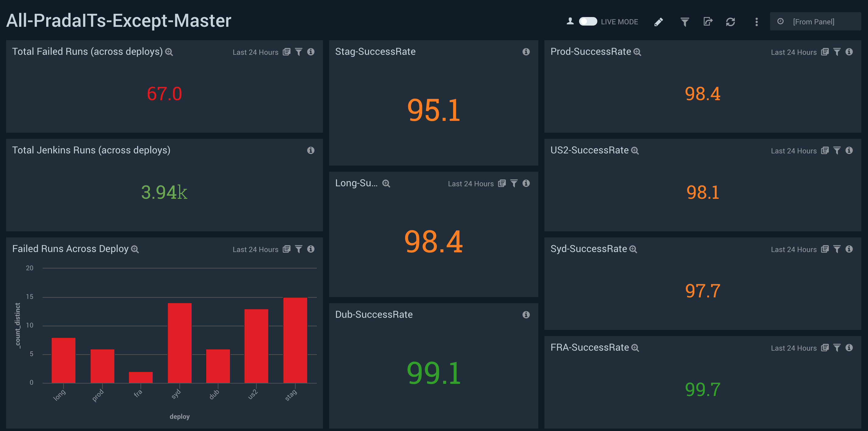868x431 pixels.
Task: Open Failed Runs Across Deploy in search
Action: [135, 249]
